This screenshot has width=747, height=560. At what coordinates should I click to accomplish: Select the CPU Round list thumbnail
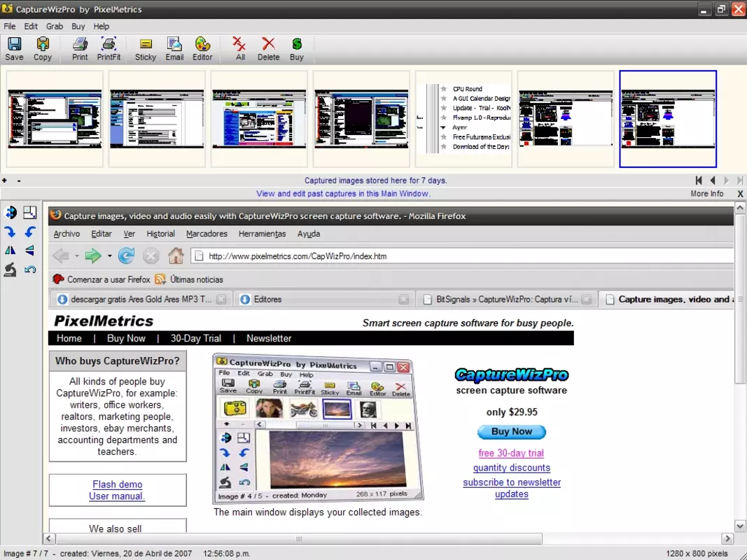tap(463, 119)
